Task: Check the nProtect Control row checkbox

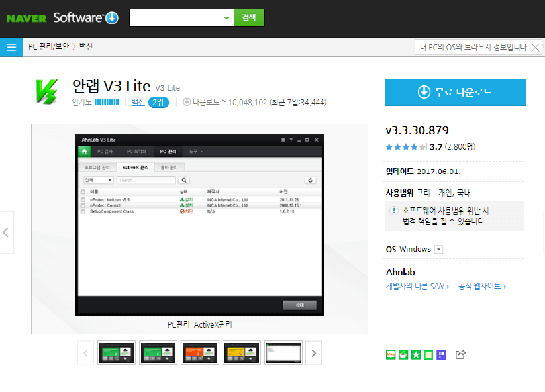Action: coord(83,205)
